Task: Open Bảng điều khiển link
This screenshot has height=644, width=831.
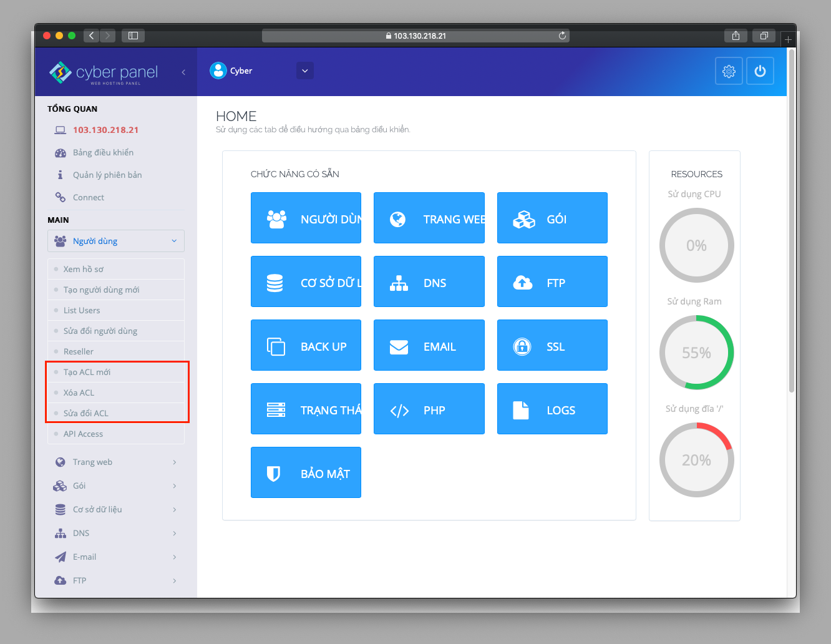Action: pyautogui.click(x=103, y=152)
